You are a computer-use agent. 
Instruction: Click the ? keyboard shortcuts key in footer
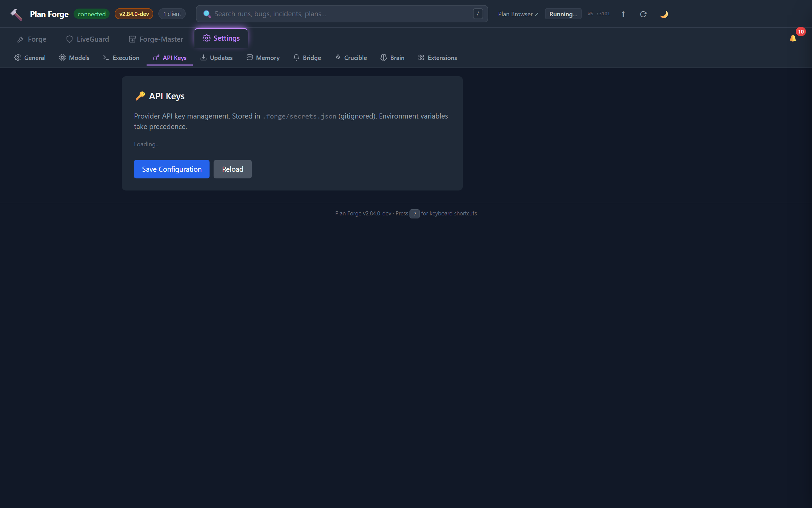[x=414, y=214]
